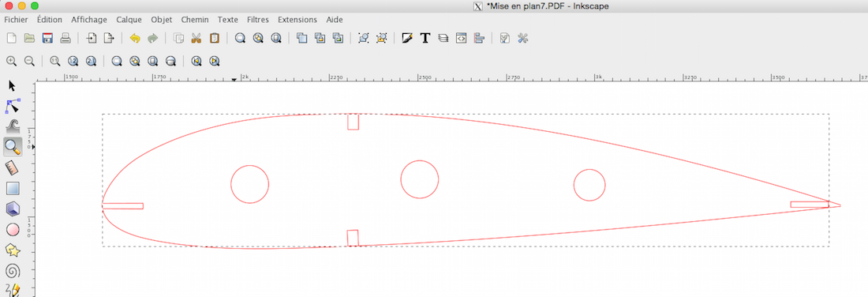Image resolution: width=868 pixels, height=297 pixels.
Task: Select the Node editing tool
Action: (x=12, y=106)
